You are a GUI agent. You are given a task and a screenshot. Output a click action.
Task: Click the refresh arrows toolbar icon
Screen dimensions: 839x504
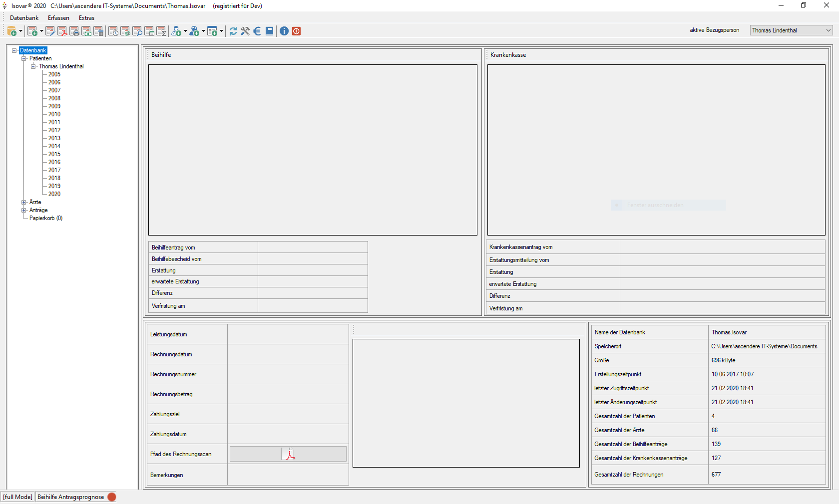[233, 31]
